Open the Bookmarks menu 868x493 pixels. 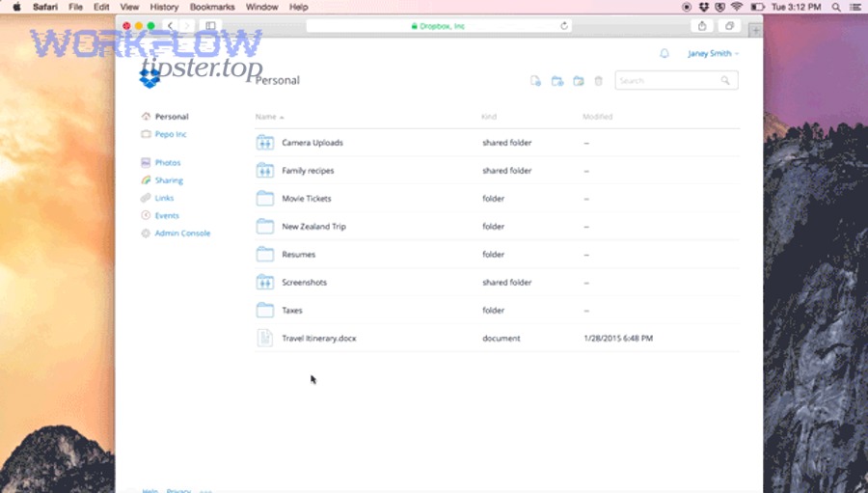coord(212,7)
